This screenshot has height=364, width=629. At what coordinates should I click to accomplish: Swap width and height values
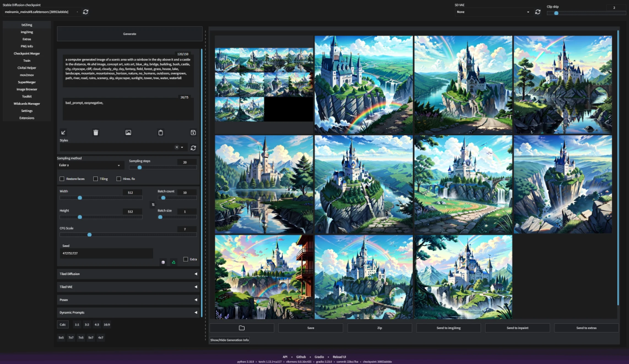[x=153, y=204]
